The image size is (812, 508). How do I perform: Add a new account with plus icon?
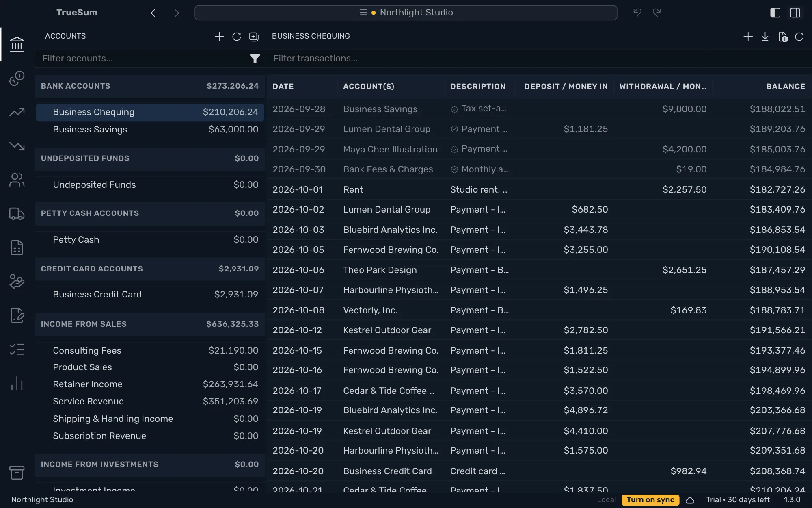tap(219, 37)
